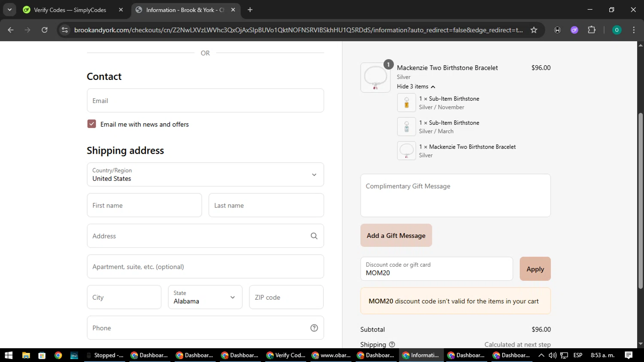Click the Mackenzie Two Birthstone Bracelet title
644x362 pixels.
(x=447, y=68)
